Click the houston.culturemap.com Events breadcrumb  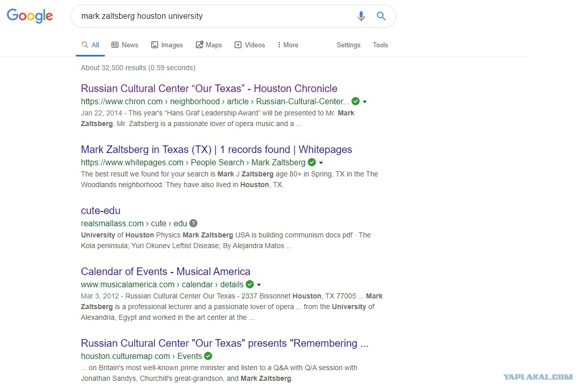click(x=141, y=356)
